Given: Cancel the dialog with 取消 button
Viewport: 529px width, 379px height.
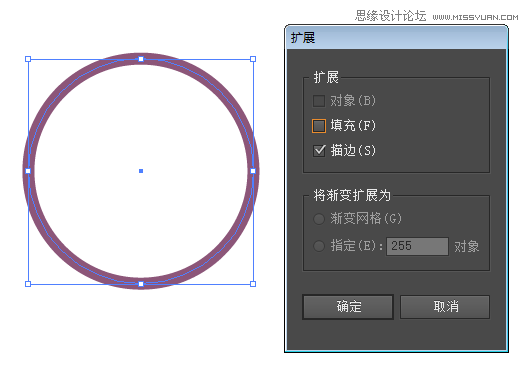Looking at the screenshot, I should pyautogui.click(x=445, y=307).
